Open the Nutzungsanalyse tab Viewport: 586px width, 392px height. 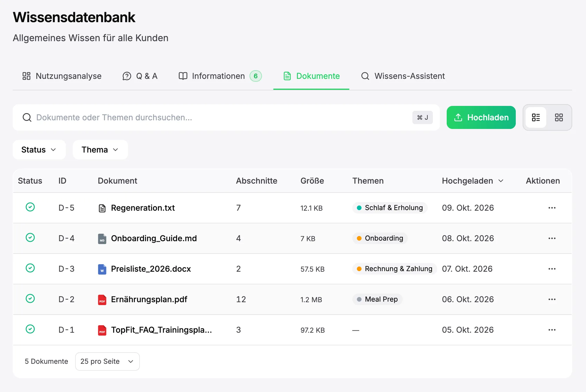pos(62,76)
